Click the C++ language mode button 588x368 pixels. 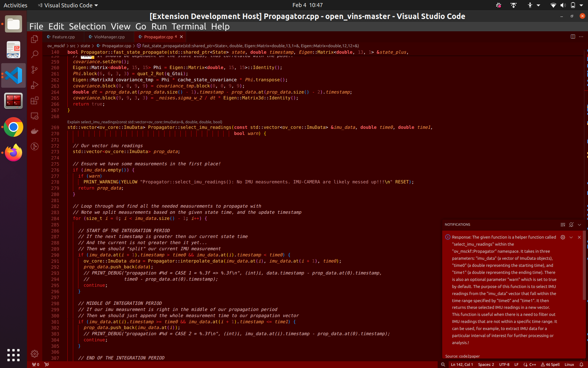532,365
